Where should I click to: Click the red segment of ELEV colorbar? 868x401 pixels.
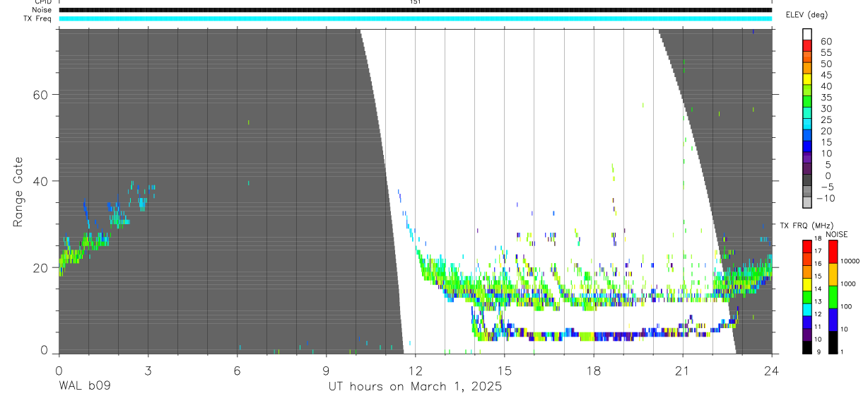(807, 45)
